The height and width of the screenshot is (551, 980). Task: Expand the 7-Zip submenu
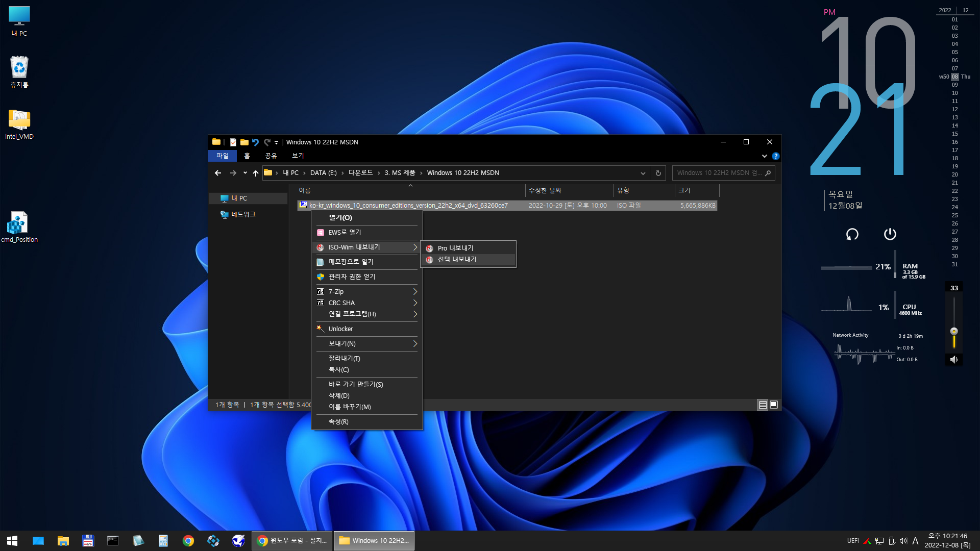(366, 292)
